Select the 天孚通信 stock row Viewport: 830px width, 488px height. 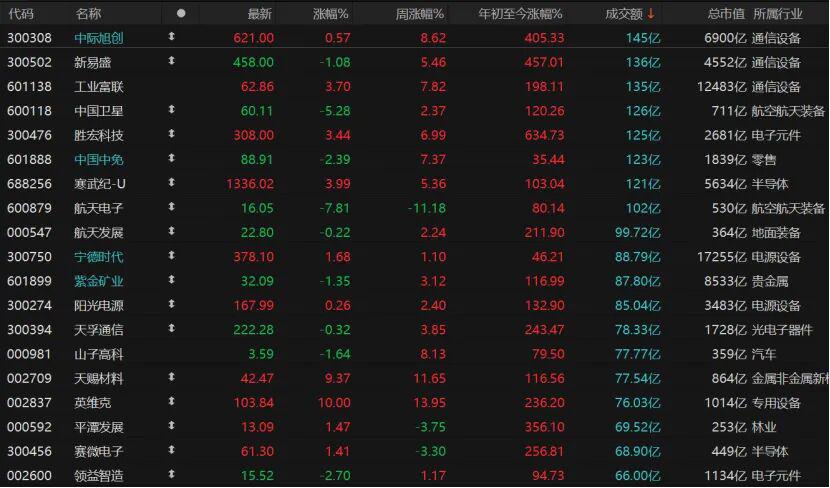[x=100, y=329]
